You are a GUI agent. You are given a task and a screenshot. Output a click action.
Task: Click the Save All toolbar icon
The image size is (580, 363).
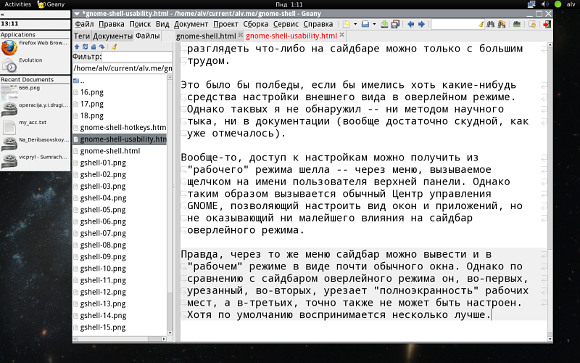[x=395, y=24]
